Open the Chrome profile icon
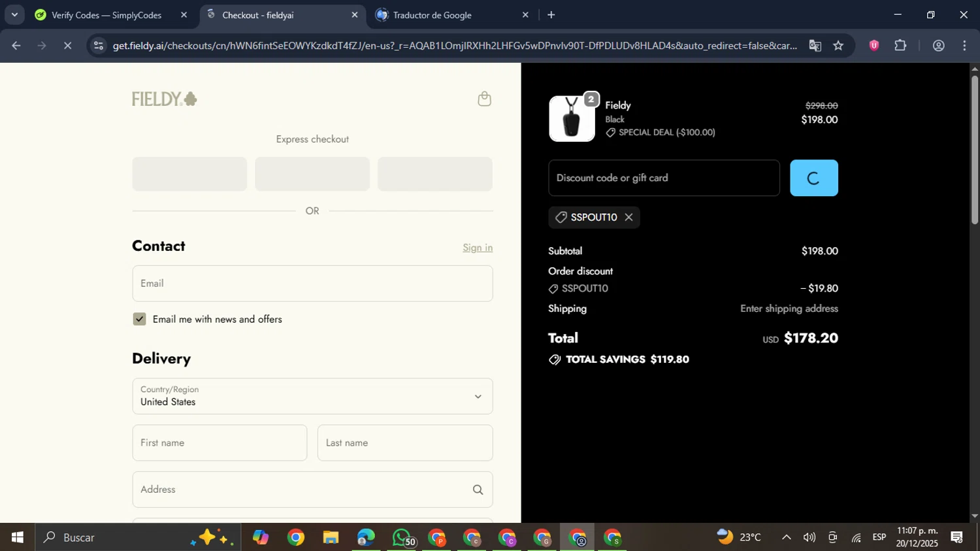980x551 pixels. click(938, 46)
